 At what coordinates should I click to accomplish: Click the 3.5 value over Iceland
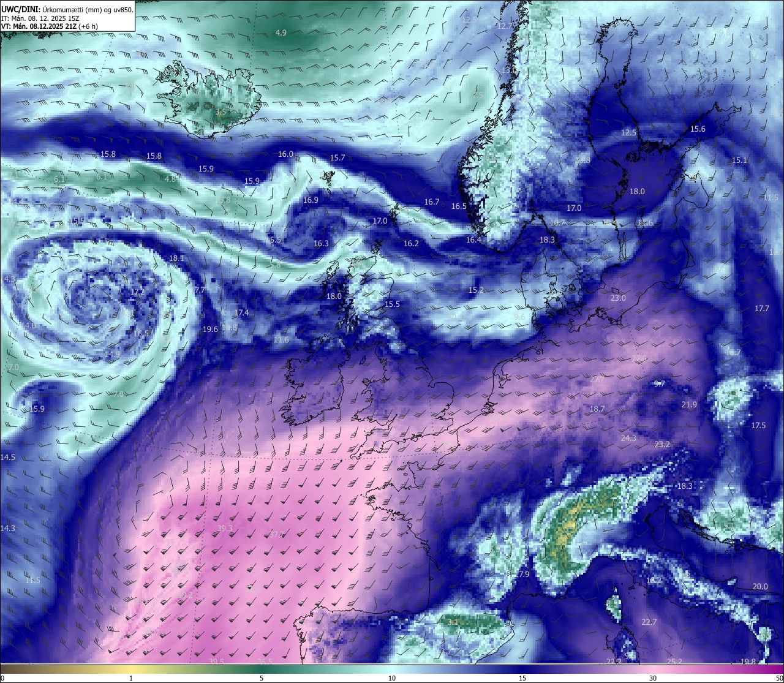(221, 112)
